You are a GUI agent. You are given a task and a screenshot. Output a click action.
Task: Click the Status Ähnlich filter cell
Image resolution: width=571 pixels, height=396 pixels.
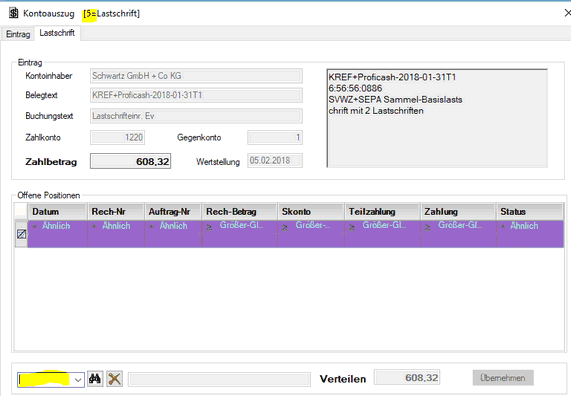[530, 234]
